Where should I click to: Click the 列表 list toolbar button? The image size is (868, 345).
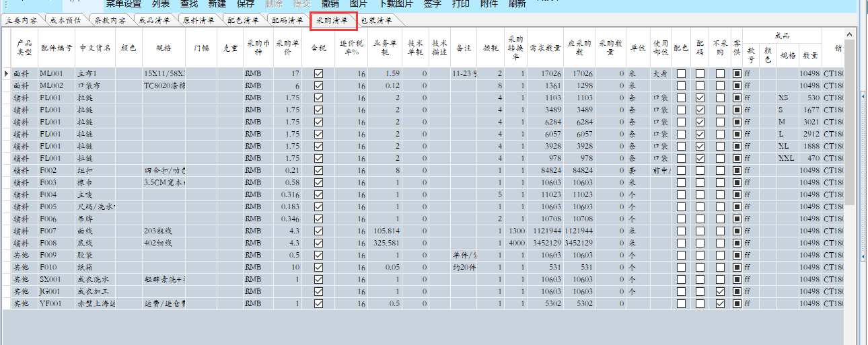pos(161,3)
